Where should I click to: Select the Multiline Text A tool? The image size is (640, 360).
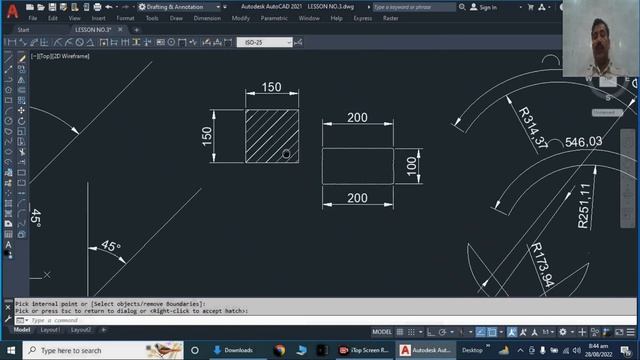(x=8, y=245)
